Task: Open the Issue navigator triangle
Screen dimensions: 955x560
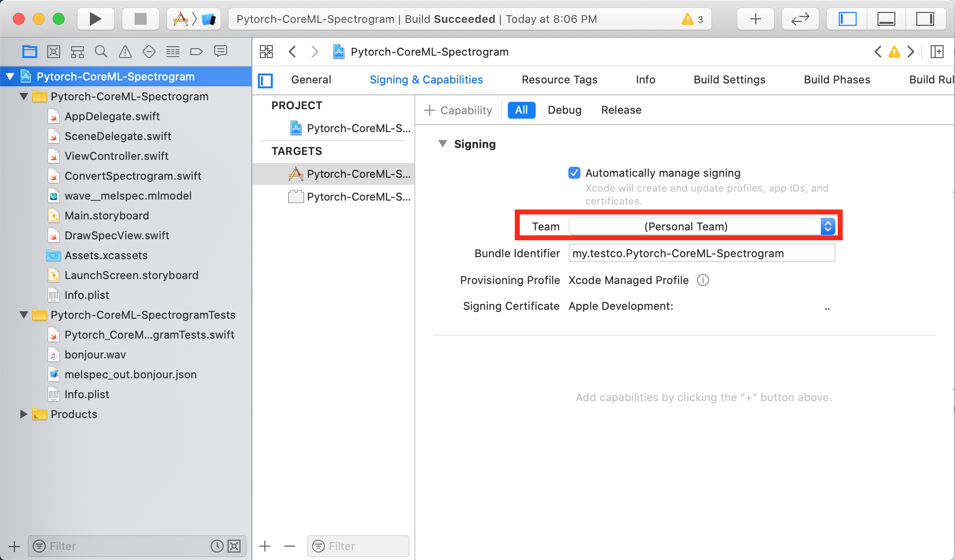Action: (125, 51)
